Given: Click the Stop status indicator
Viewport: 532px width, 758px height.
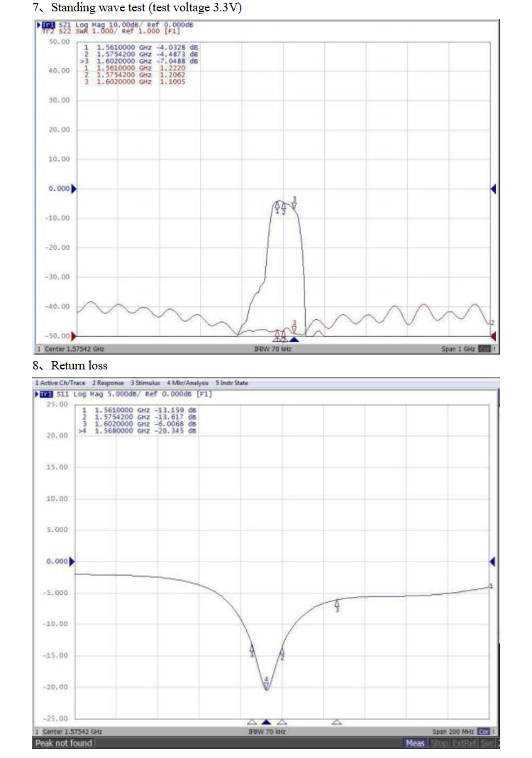Looking at the screenshot, I should click(439, 744).
